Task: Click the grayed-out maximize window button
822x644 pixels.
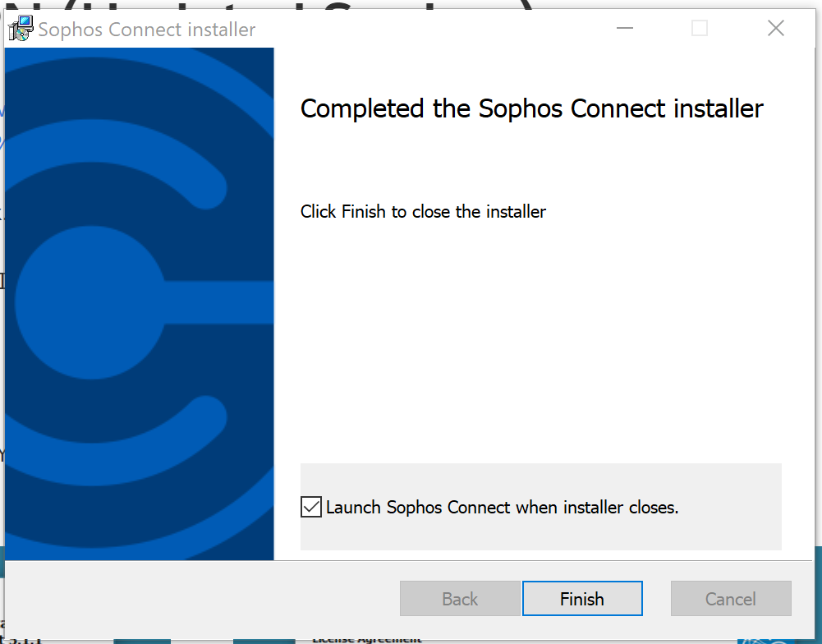Action: tap(700, 29)
